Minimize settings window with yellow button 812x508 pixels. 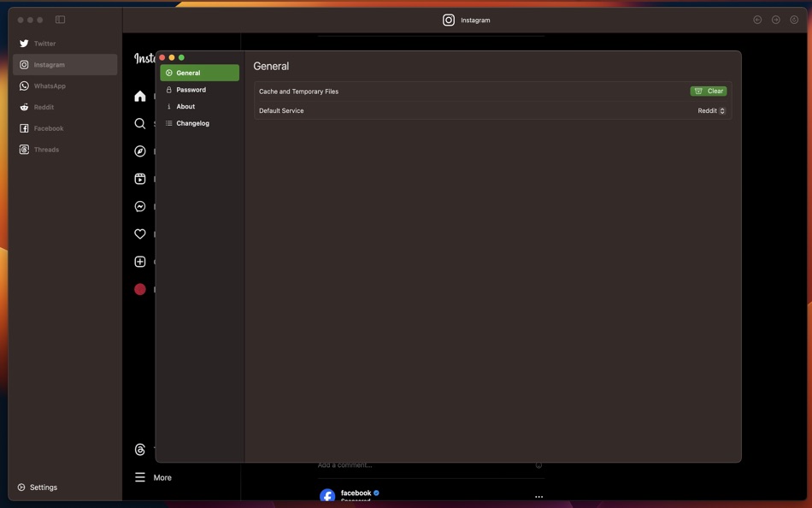coord(172,57)
